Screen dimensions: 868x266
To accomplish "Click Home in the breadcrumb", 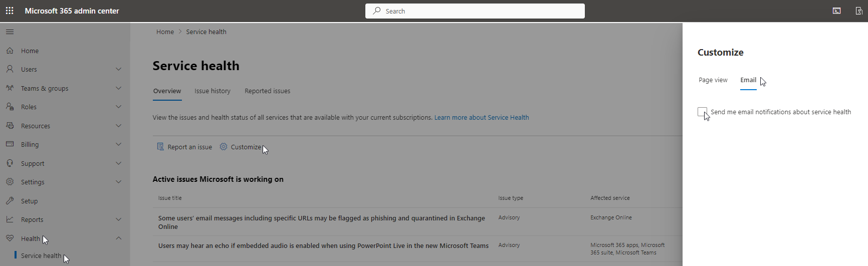I will pos(165,32).
